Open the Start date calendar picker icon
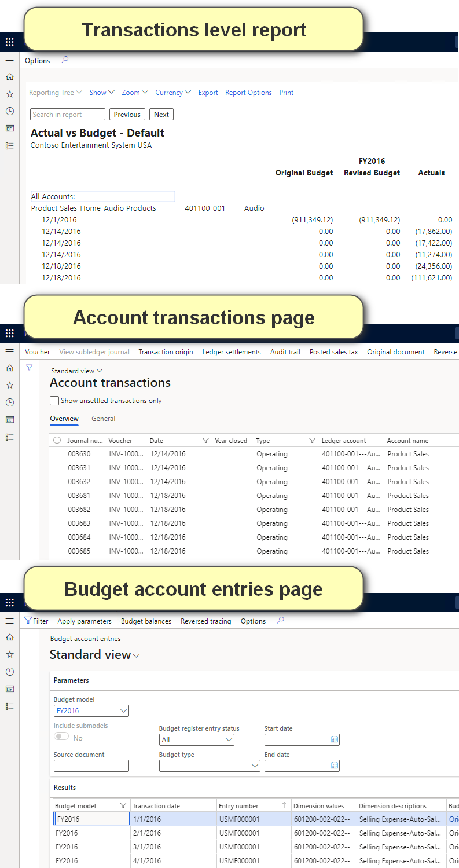The width and height of the screenshot is (459, 868). [334, 739]
